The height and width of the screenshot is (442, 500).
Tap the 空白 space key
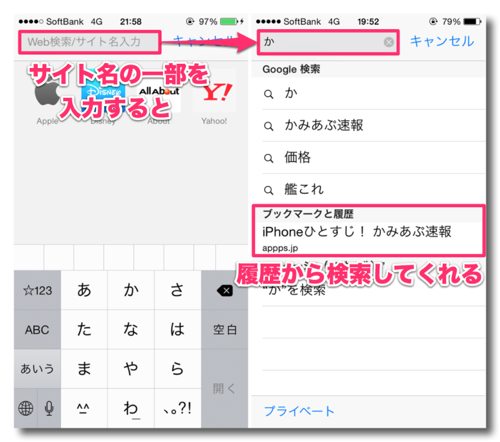225,330
